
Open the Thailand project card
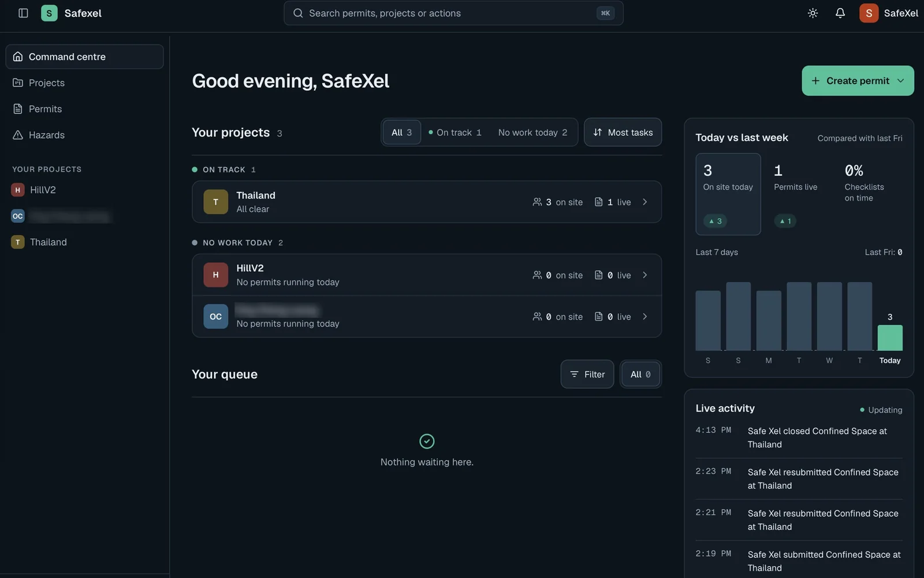tap(427, 202)
